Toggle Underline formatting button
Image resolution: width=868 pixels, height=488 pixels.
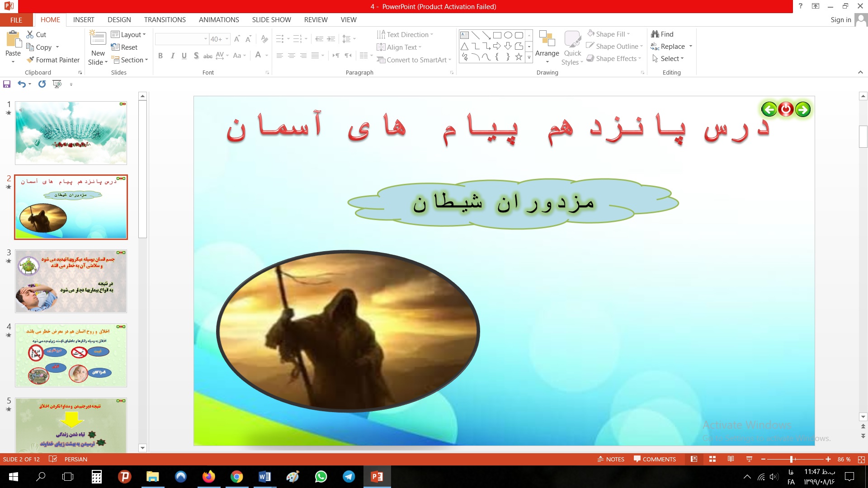[x=184, y=56]
